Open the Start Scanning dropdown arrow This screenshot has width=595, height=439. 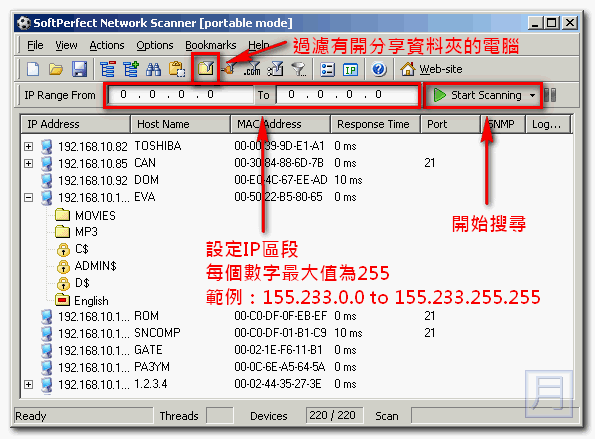532,95
